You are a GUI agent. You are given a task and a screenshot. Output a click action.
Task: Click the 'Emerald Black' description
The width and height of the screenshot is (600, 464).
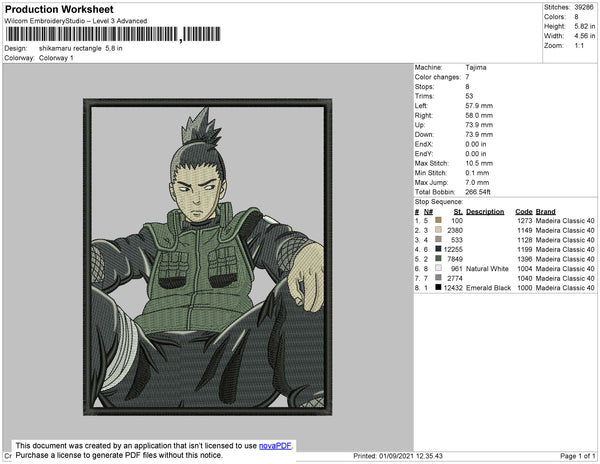click(x=488, y=288)
